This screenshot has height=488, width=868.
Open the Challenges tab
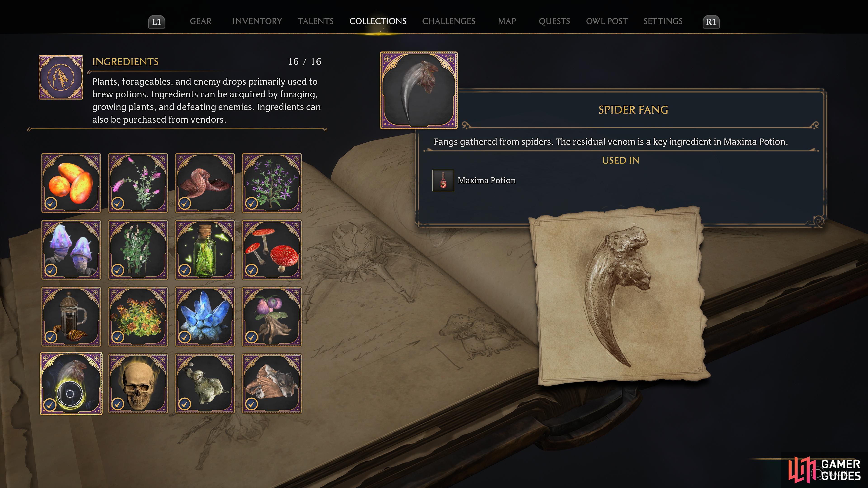pos(448,21)
